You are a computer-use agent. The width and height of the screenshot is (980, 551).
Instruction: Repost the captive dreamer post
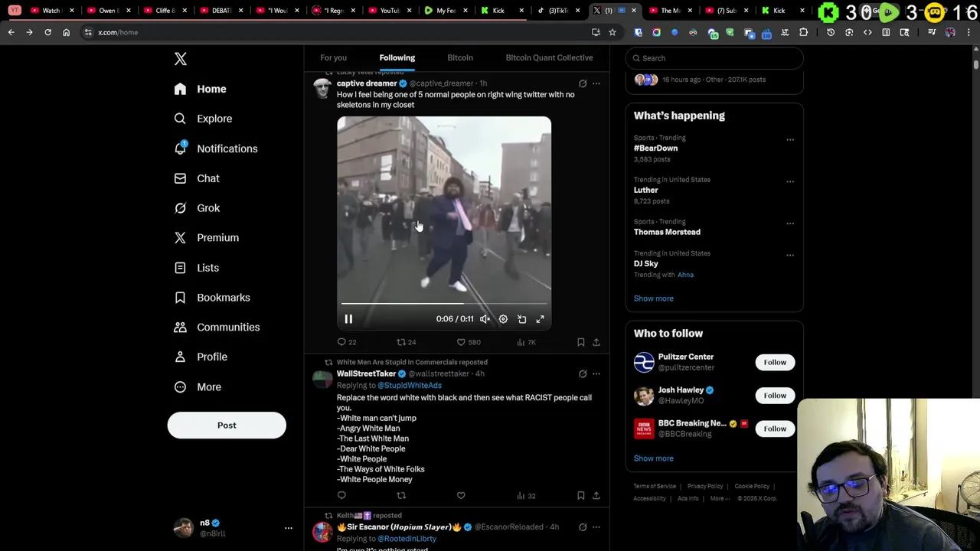401,342
